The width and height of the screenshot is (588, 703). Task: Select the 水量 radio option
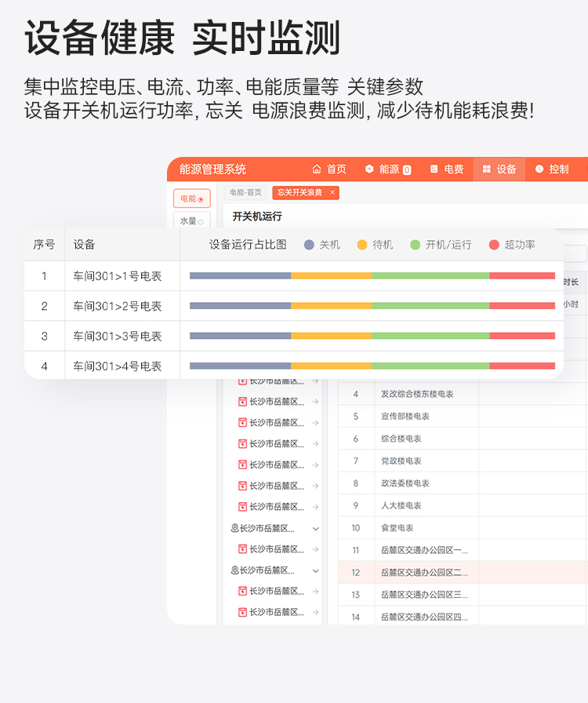[x=192, y=221]
